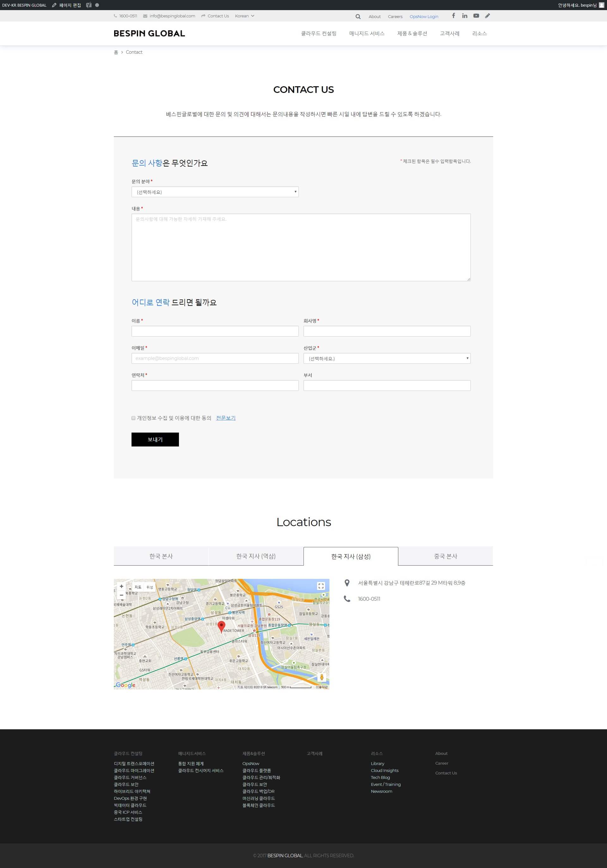Open the LinkedIn social icon

(465, 15)
